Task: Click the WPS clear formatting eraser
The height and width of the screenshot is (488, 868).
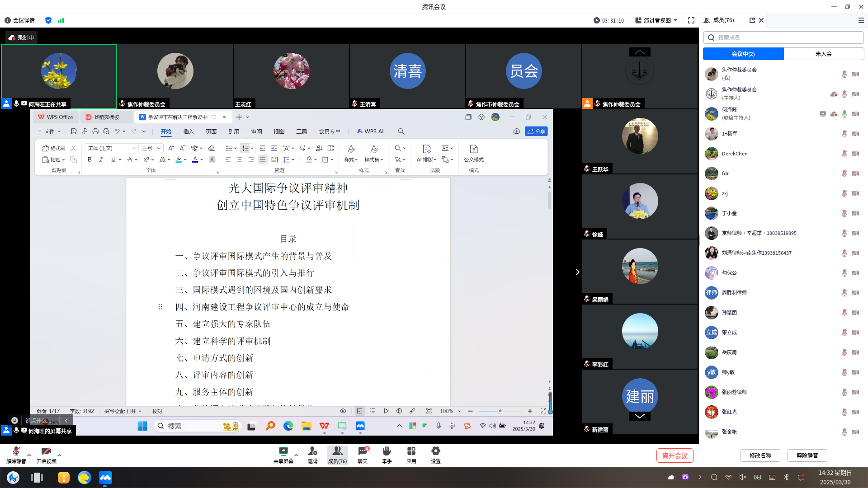Action: (211, 148)
